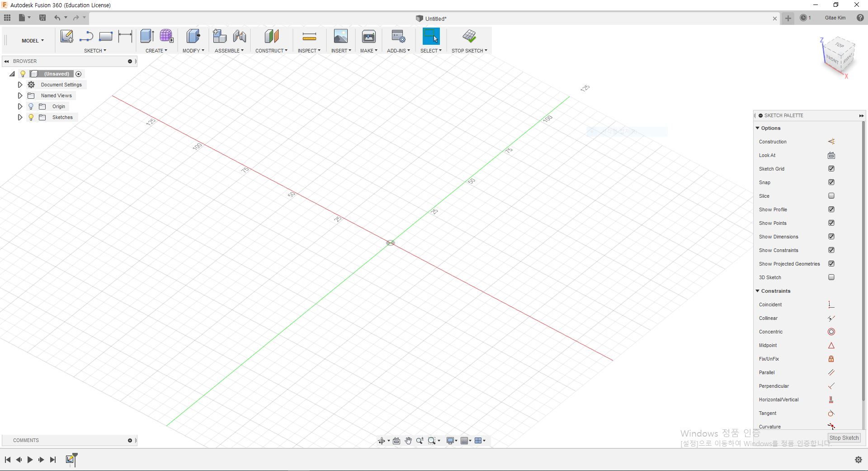This screenshot has height=471, width=868.
Task: Click the Stop Sketch toolbar icon
Action: [x=469, y=36]
